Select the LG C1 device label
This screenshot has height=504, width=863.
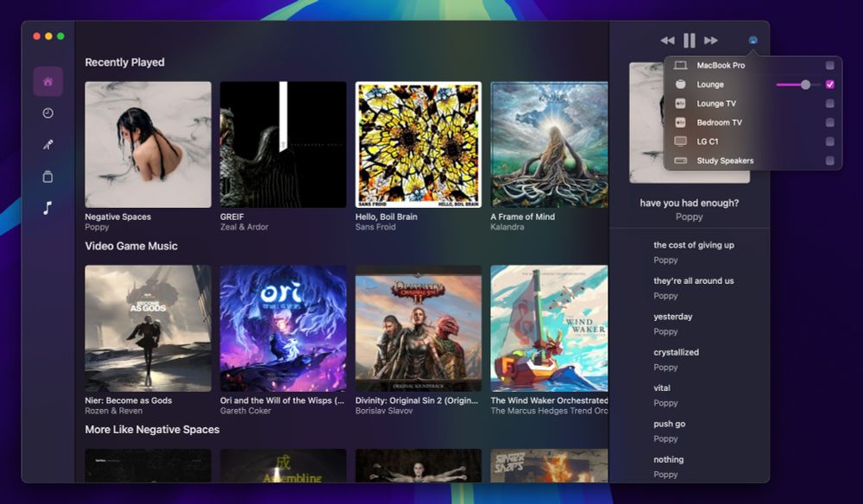click(708, 142)
